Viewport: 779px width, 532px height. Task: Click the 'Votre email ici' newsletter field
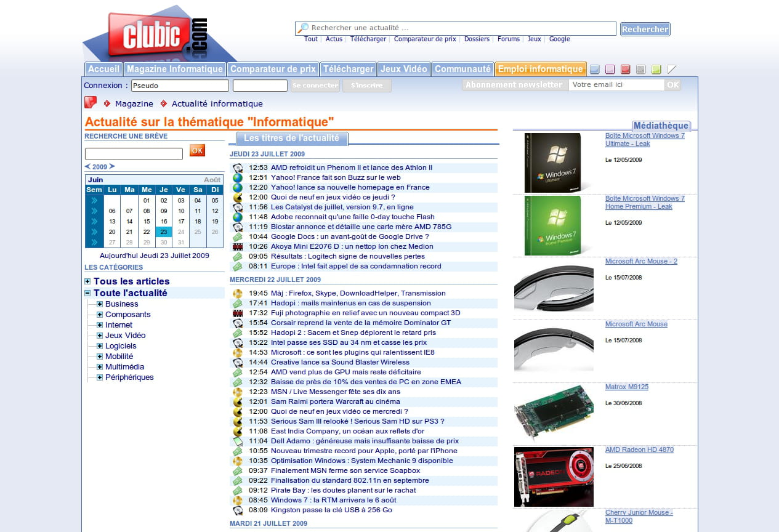616,85
